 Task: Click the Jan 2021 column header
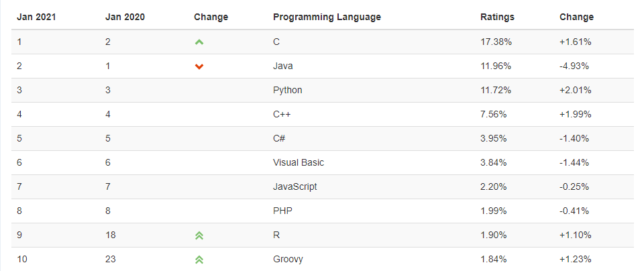36,17
